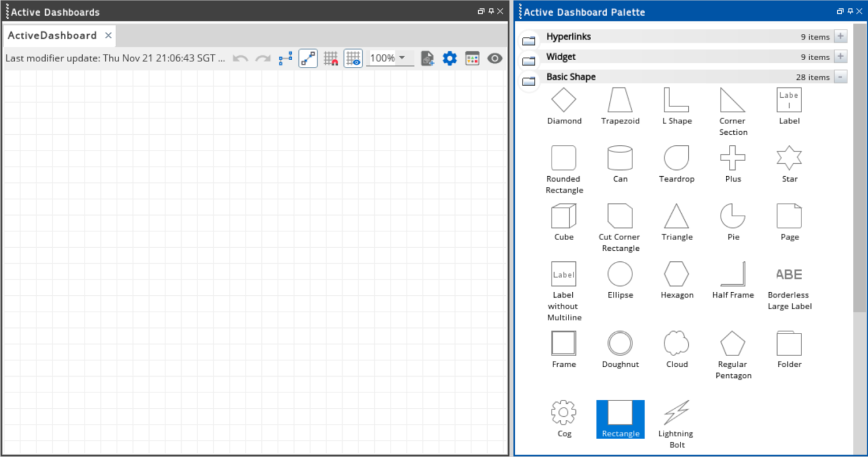Collapse the Basic Shape group

pos(840,77)
